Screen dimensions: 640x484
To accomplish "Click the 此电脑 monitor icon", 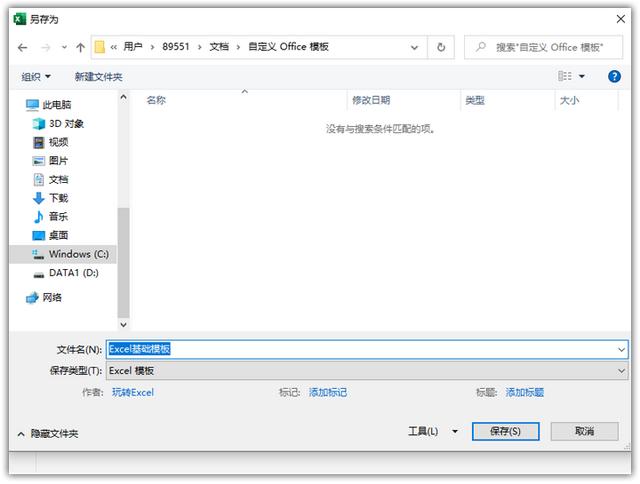I will [x=32, y=105].
